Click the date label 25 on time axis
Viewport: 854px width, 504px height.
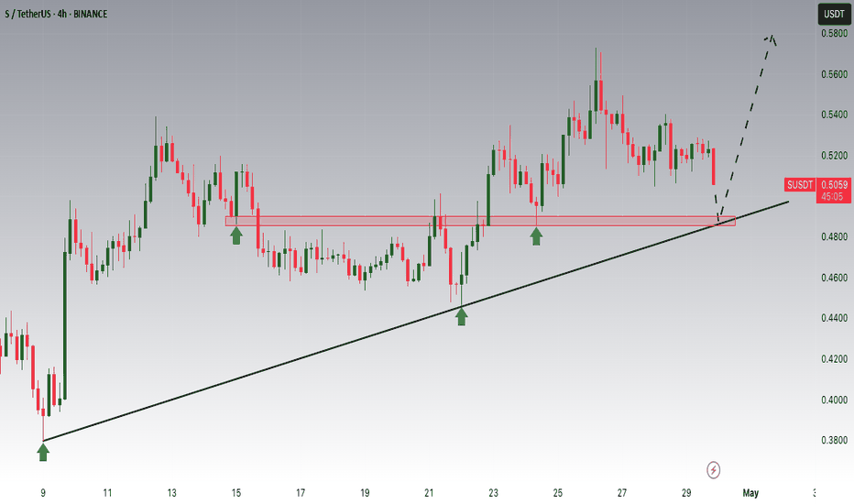(x=558, y=493)
